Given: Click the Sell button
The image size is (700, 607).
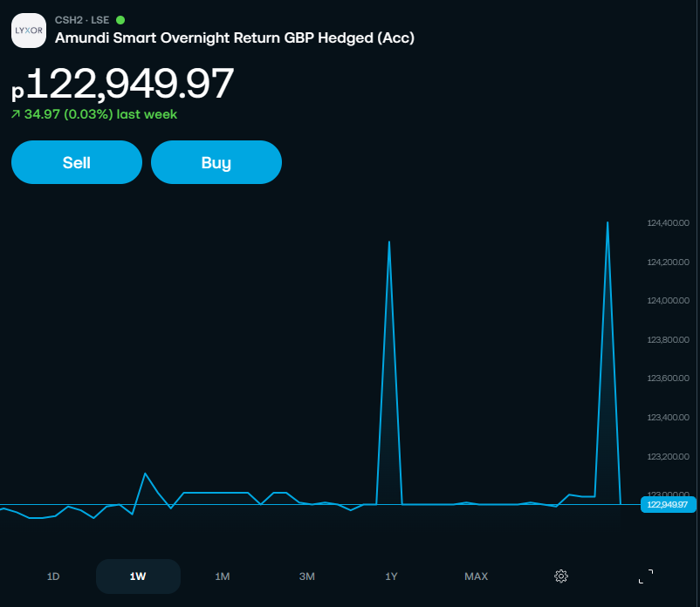Looking at the screenshot, I should (x=77, y=162).
